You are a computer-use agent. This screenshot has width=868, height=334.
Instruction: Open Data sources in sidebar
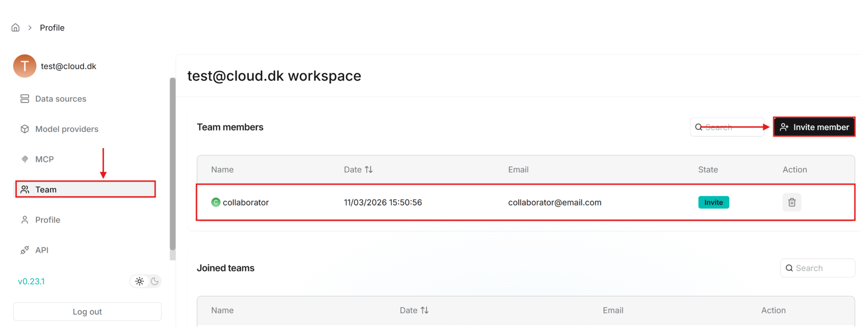pos(60,99)
